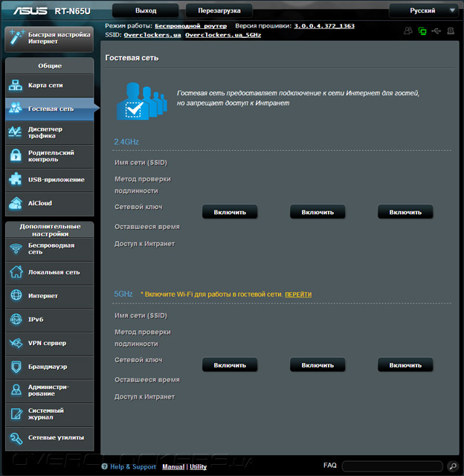Click the Администрирование user icon
The image size is (464, 476).
point(16,390)
